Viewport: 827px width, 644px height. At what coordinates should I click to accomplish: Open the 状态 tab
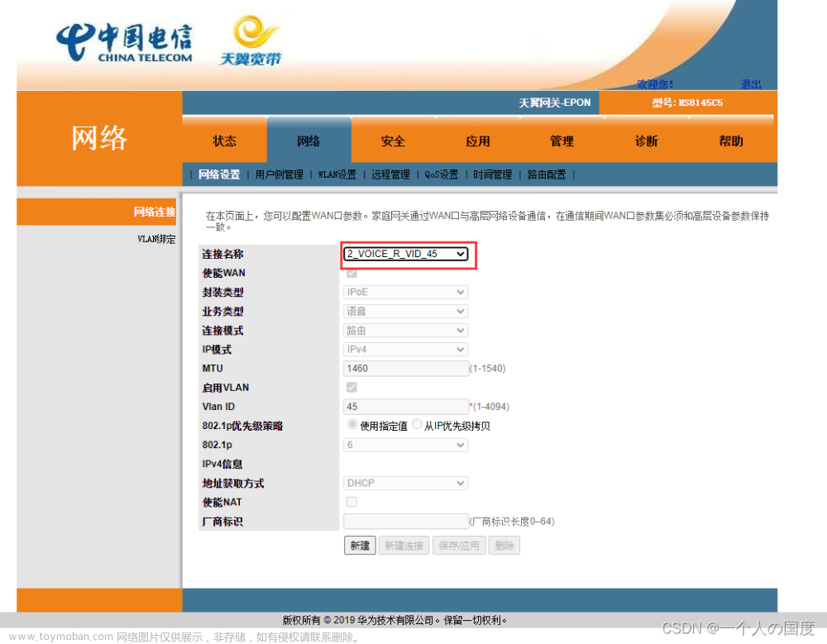pos(224,141)
